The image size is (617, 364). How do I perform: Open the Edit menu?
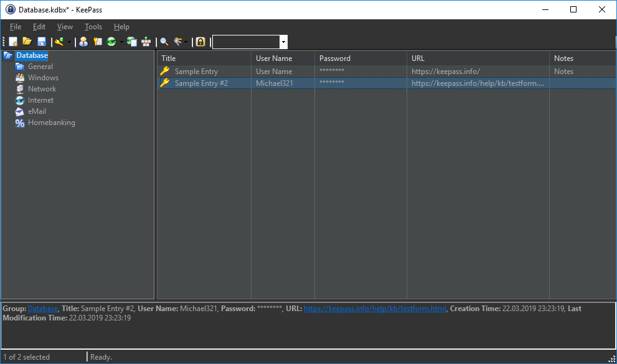(39, 27)
